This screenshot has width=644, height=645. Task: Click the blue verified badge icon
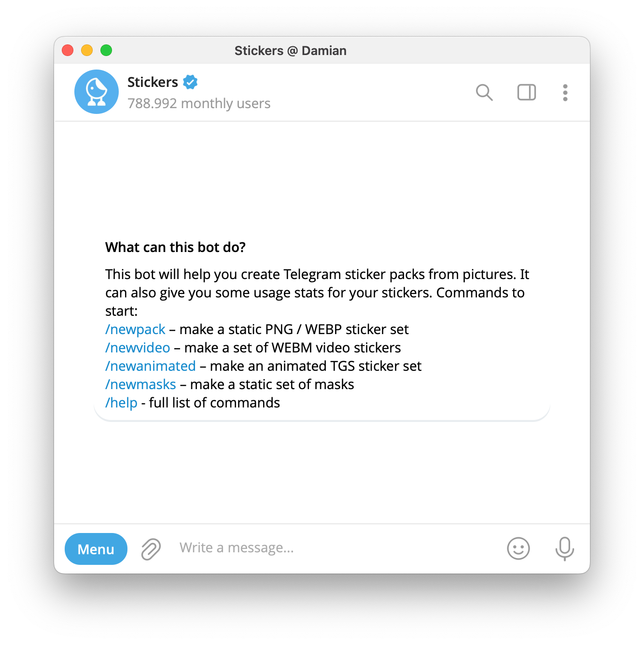pyautogui.click(x=190, y=82)
